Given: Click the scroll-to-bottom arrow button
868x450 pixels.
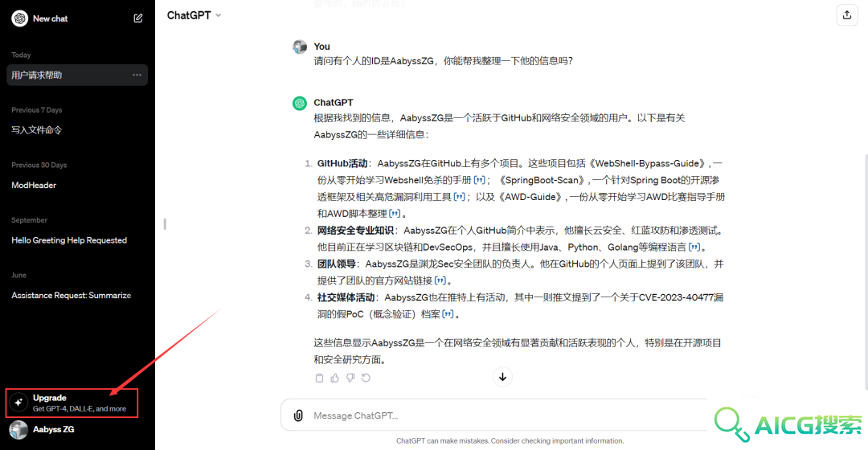Looking at the screenshot, I should 502,377.
